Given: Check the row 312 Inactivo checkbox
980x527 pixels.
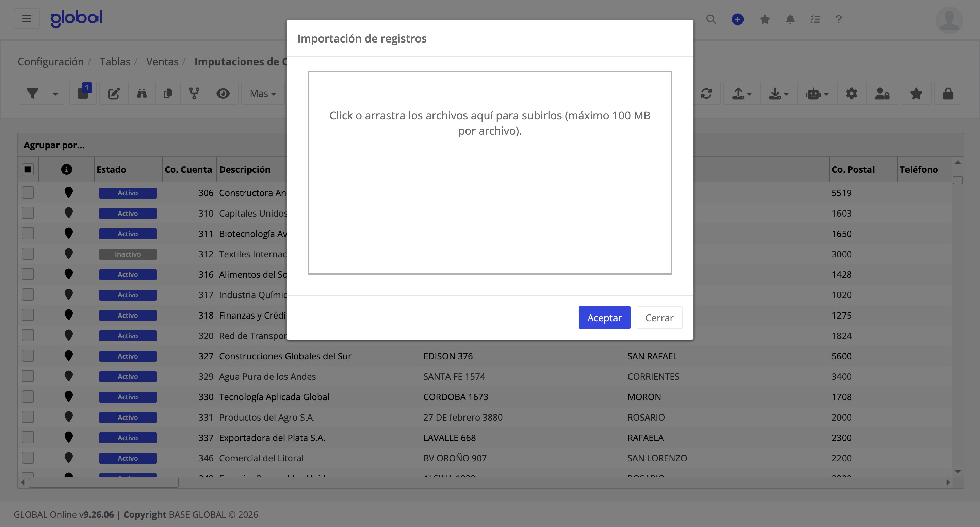Looking at the screenshot, I should [x=28, y=254].
